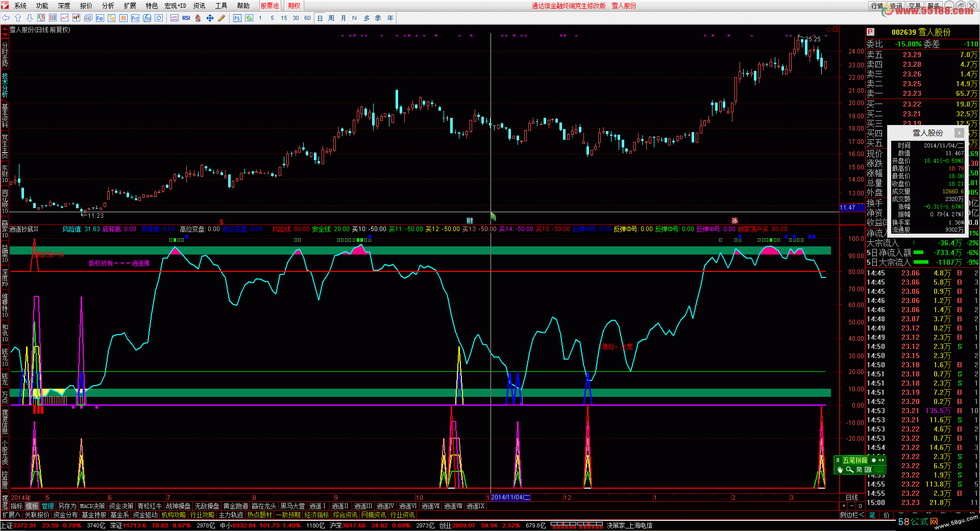The height and width of the screenshot is (531, 980).
Task: Click the green leaf marker on chart
Action: point(493,217)
